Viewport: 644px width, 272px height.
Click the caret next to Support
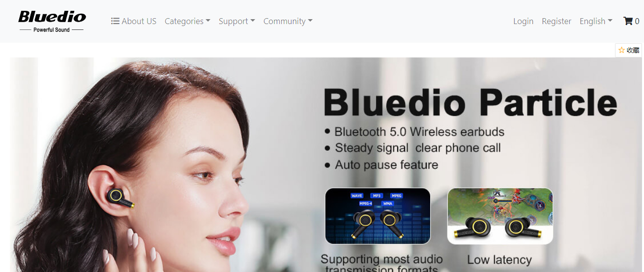coord(253,21)
